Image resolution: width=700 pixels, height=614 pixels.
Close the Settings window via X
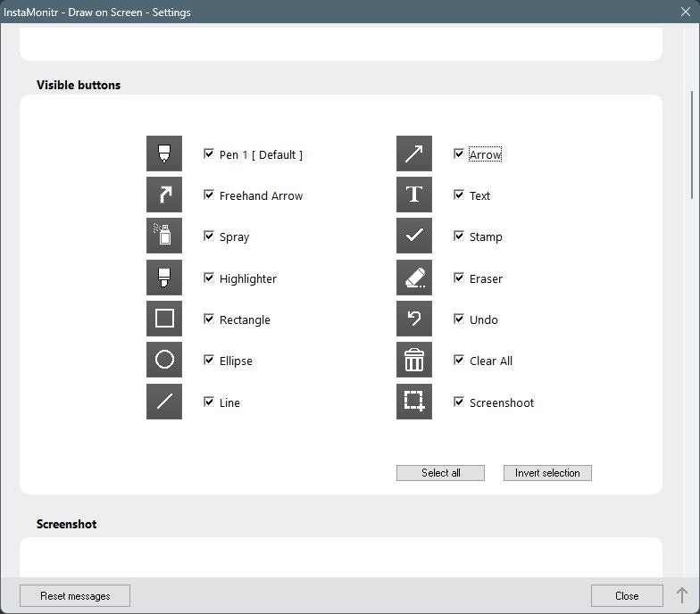click(x=686, y=12)
